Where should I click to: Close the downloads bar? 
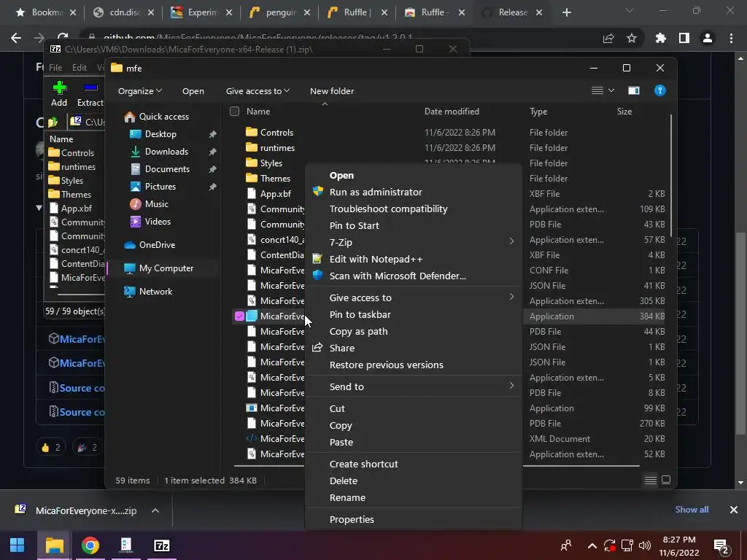tap(734, 510)
